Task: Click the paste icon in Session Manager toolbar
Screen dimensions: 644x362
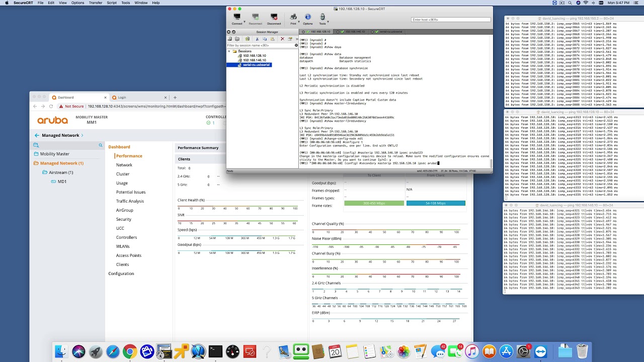Action: (x=272, y=39)
